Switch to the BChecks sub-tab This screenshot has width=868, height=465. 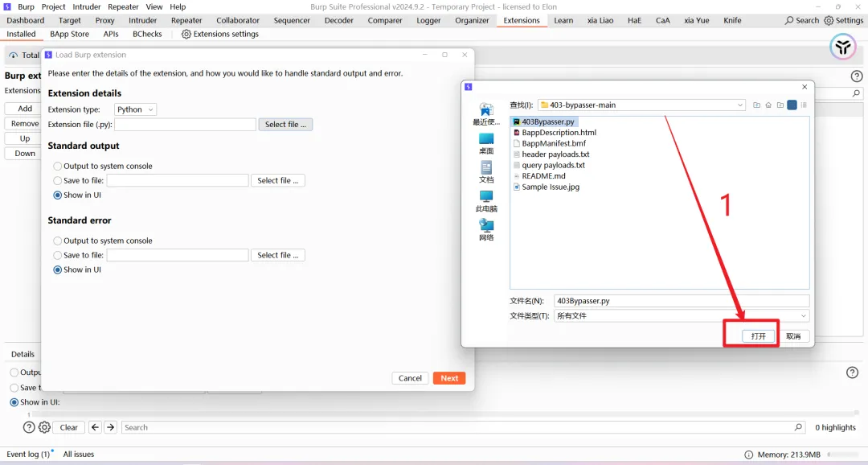point(147,34)
